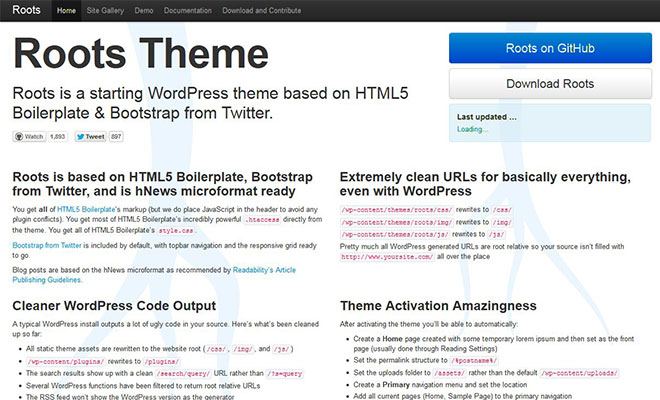660x400 pixels.
Task: Click the 897 tweet count bubble
Action: (x=116, y=136)
